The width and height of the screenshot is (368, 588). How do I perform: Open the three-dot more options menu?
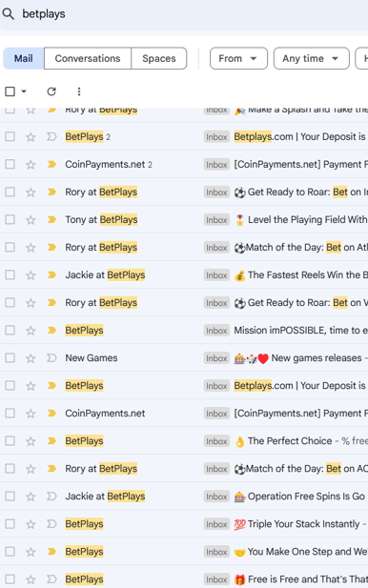(79, 91)
